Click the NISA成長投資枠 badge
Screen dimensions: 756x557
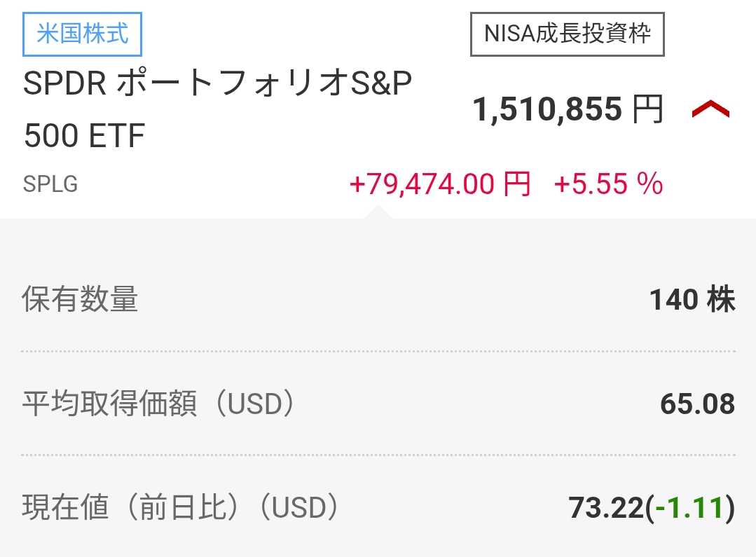pyautogui.click(x=567, y=34)
